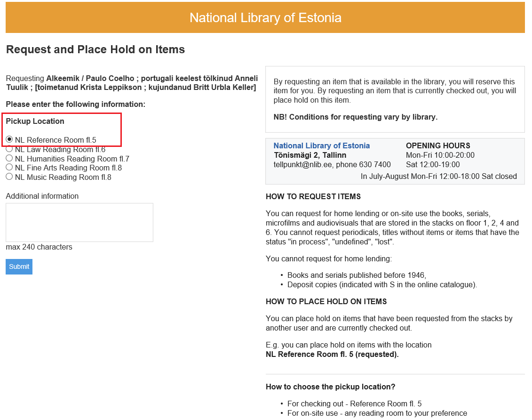Click the 'Pickup Location' label

click(x=35, y=121)
